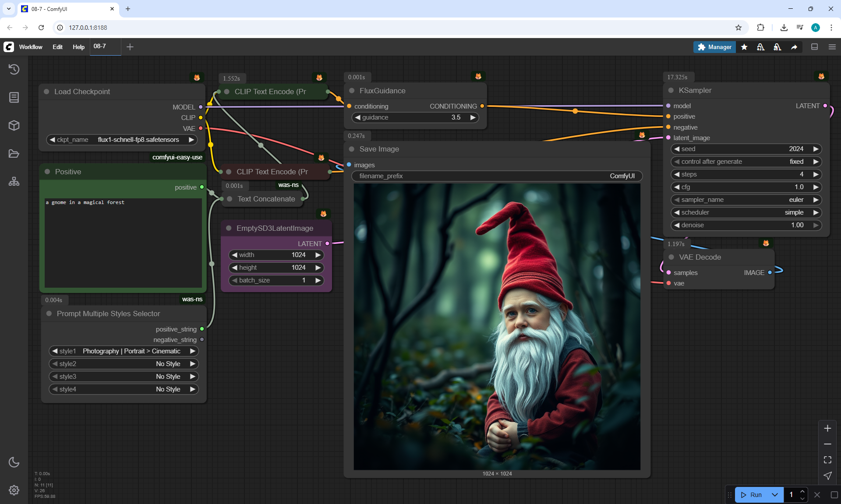Open style1 Photography Portrait Cinematic dropdown

123,351
